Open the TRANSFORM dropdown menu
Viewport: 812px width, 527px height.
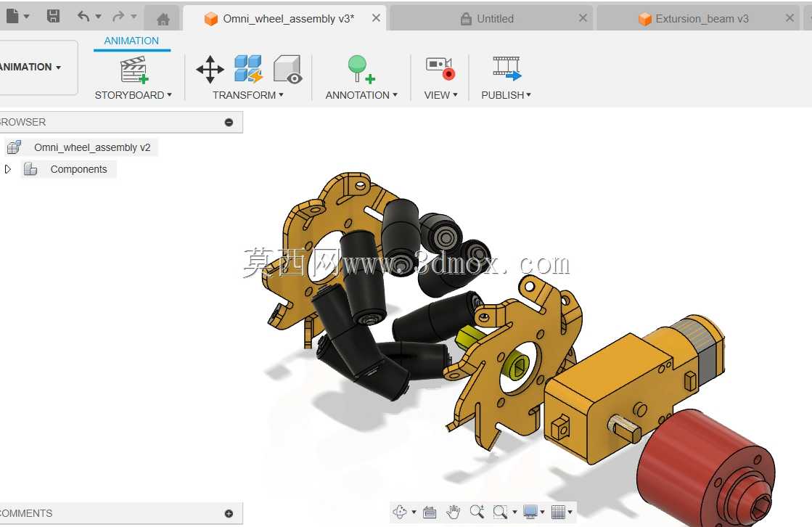click(248, 95)
